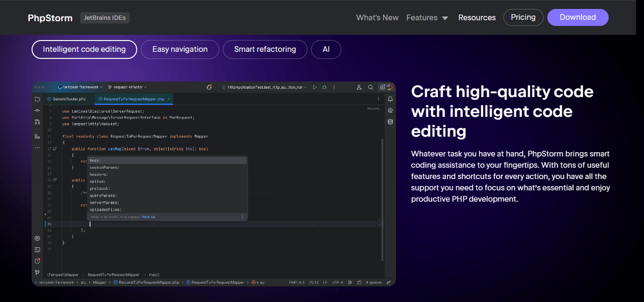Viewport: 644px width, 302px height.
Task: Click the Download button
Action: (x=578, y=17)
